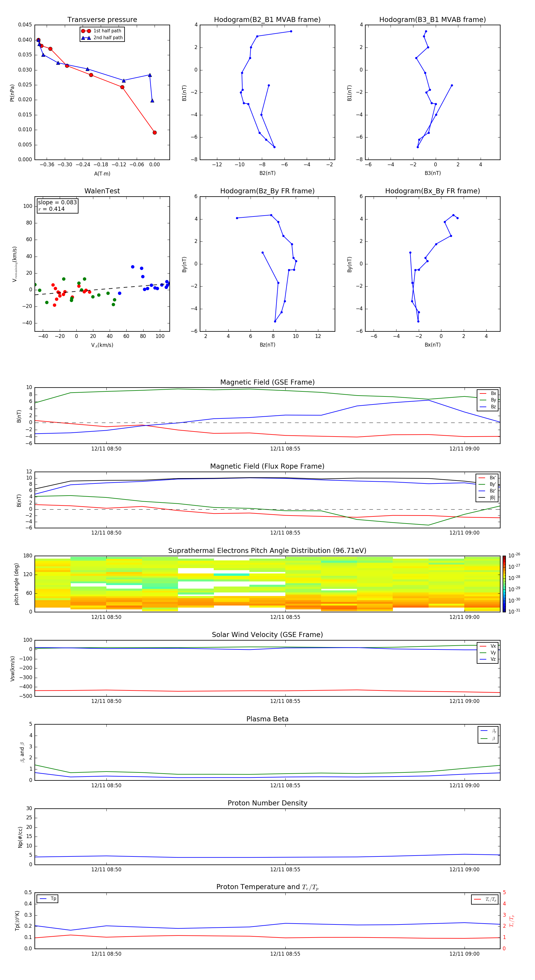Click the pitch angle flux colorbar
This screenshot has width=535, height=980.
(504, 584)
